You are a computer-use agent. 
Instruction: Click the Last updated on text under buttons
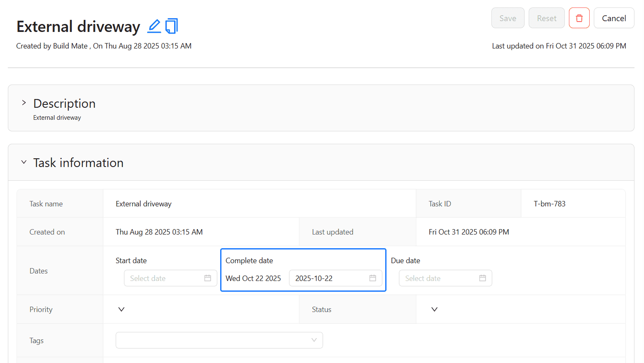tap(559, 46)
